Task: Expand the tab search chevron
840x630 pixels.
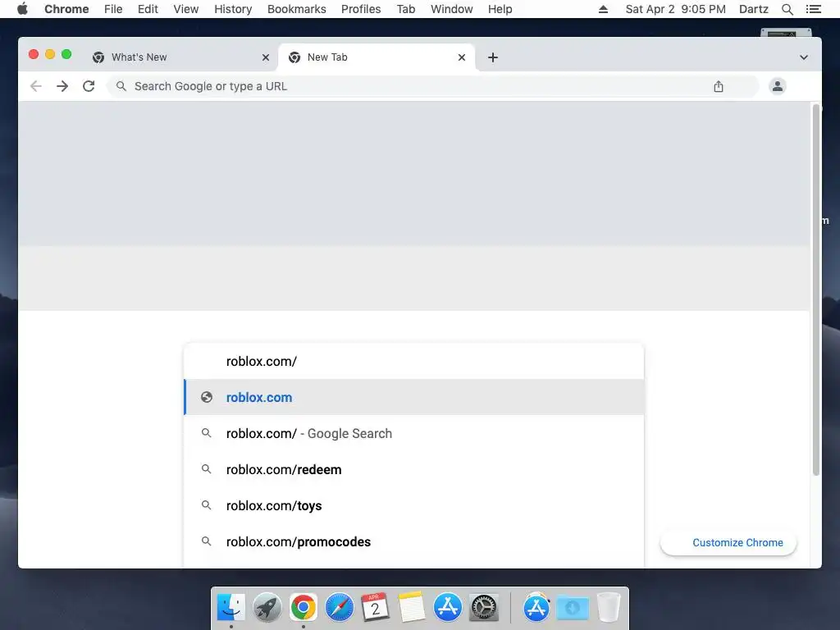Action: 804,57
